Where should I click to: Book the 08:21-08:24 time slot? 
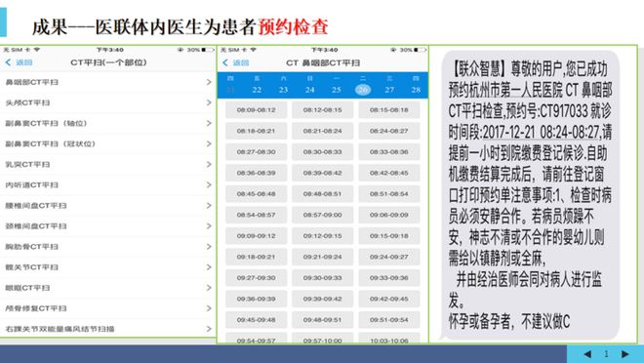pyautogui.click(x=322, y=131)
